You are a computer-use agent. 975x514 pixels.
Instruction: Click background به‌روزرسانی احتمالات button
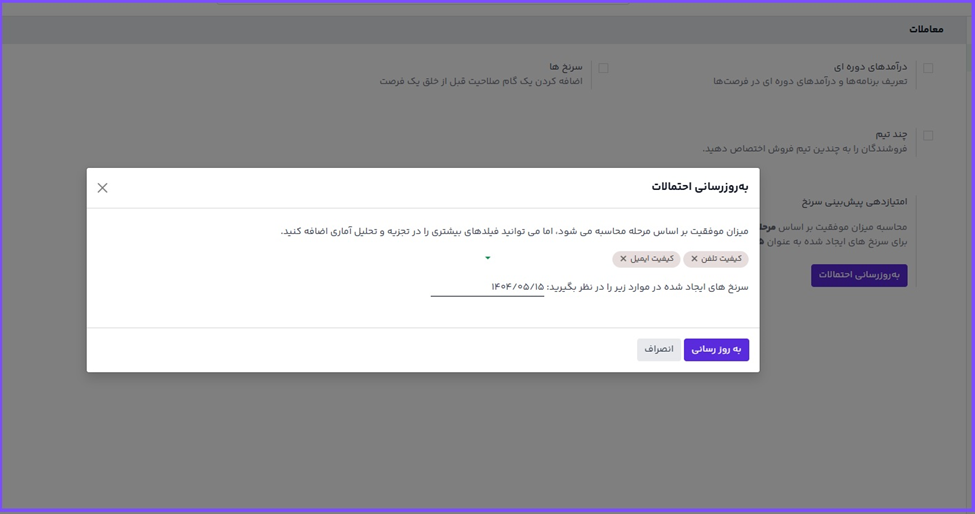[859, 275]
